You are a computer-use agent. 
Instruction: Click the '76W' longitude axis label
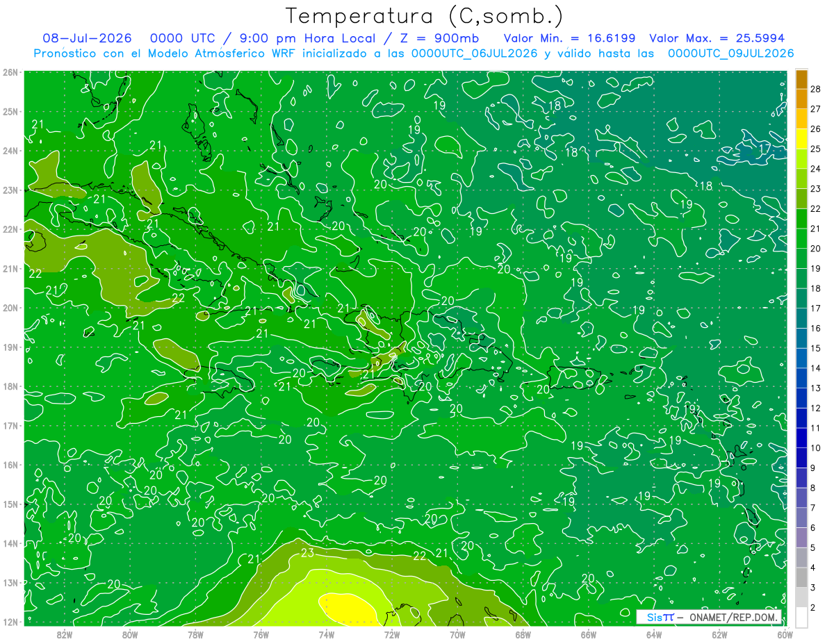(261, 634)
